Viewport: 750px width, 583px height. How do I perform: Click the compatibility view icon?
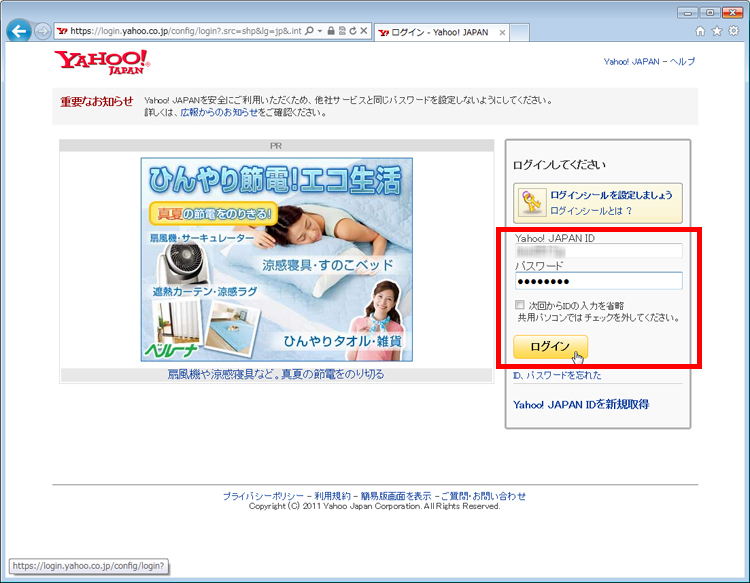(x=342, y=31)
